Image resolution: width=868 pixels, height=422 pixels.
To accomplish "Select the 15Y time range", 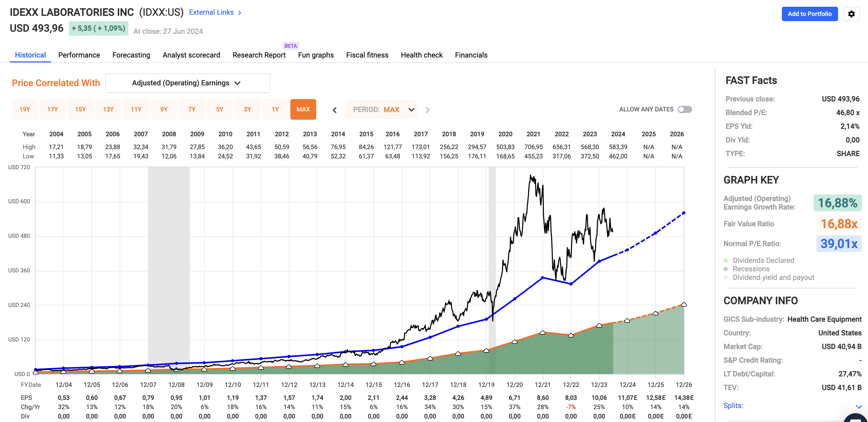I will [x=80, y=109].
